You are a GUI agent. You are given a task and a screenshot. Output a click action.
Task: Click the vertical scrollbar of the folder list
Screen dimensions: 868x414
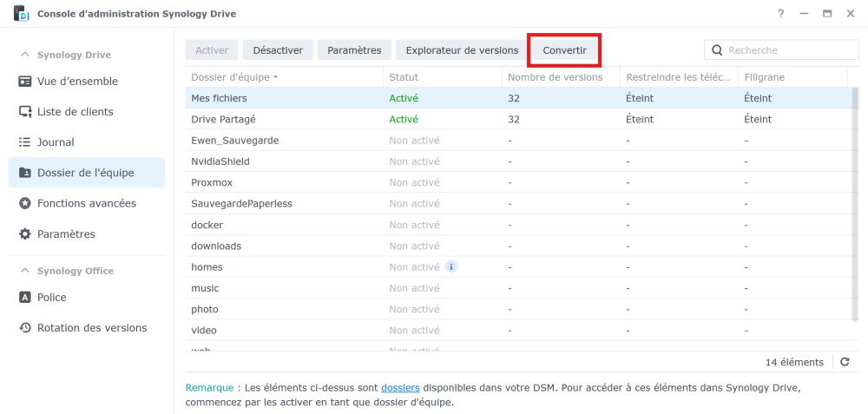(x=855, y=203)
